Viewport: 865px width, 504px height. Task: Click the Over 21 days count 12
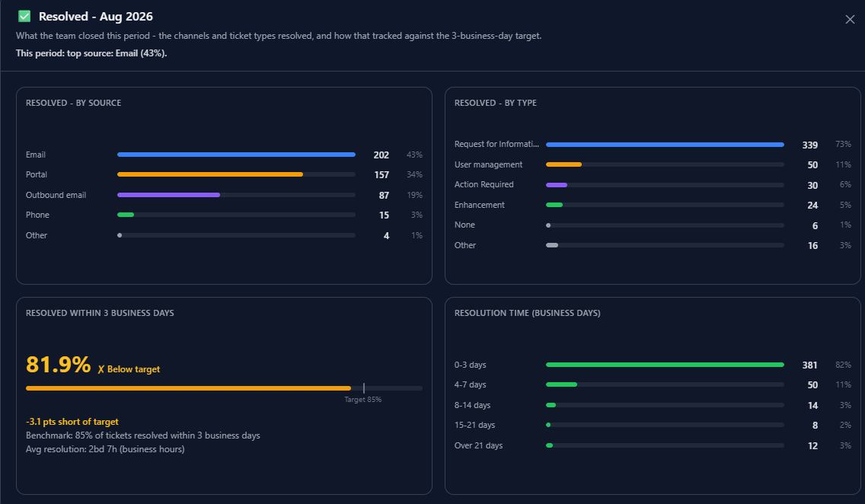(812, 446)
